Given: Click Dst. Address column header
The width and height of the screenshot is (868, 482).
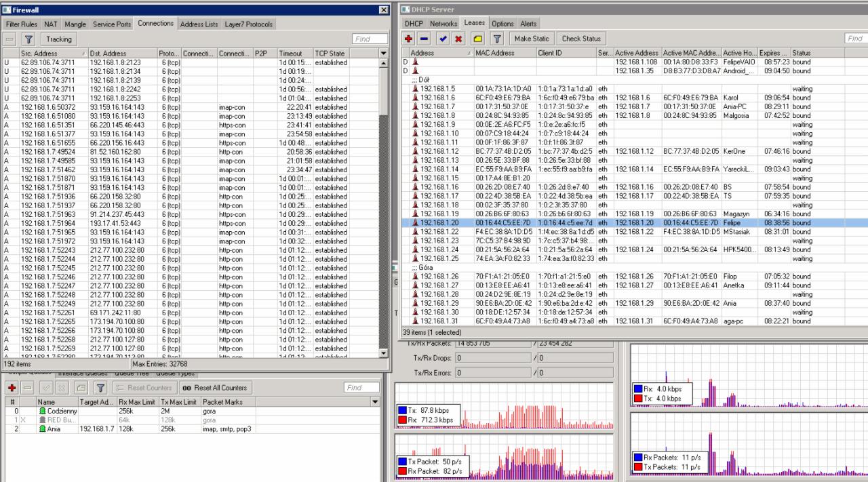Looking at the screenshot, I should click(122, 53).
